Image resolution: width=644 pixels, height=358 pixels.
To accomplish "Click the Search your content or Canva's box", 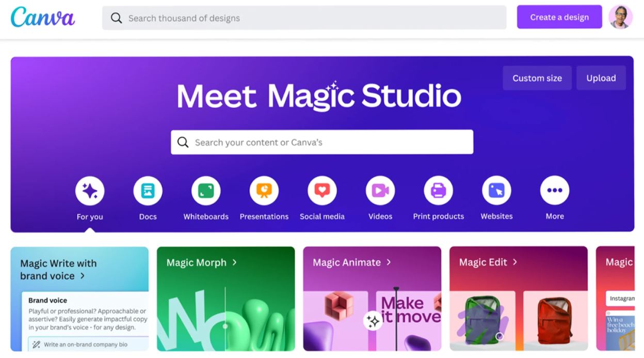I will [321, 142].
